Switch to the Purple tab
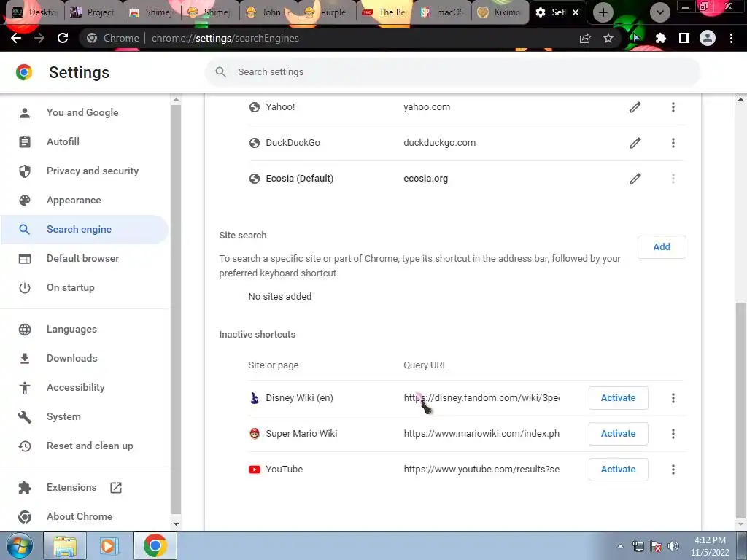Image resolution: width=747 pixels, height=560 pixels. pos(327,12)
